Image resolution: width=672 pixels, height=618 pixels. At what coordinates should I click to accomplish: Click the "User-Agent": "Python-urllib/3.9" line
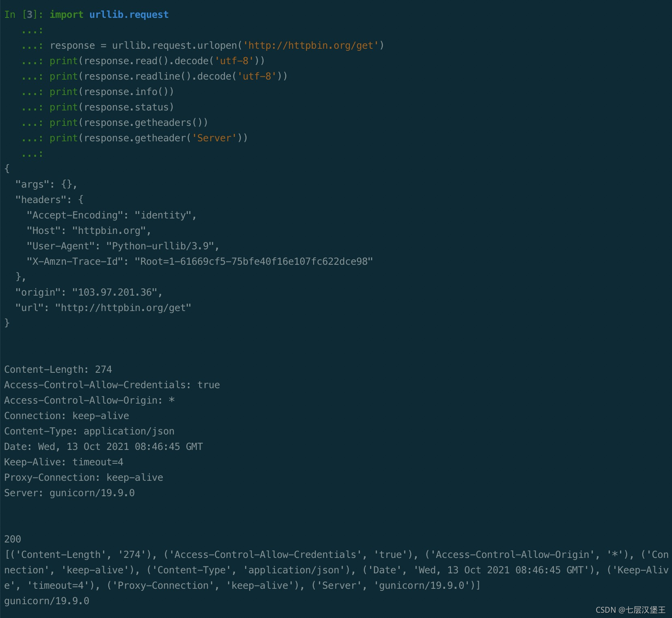123,246
